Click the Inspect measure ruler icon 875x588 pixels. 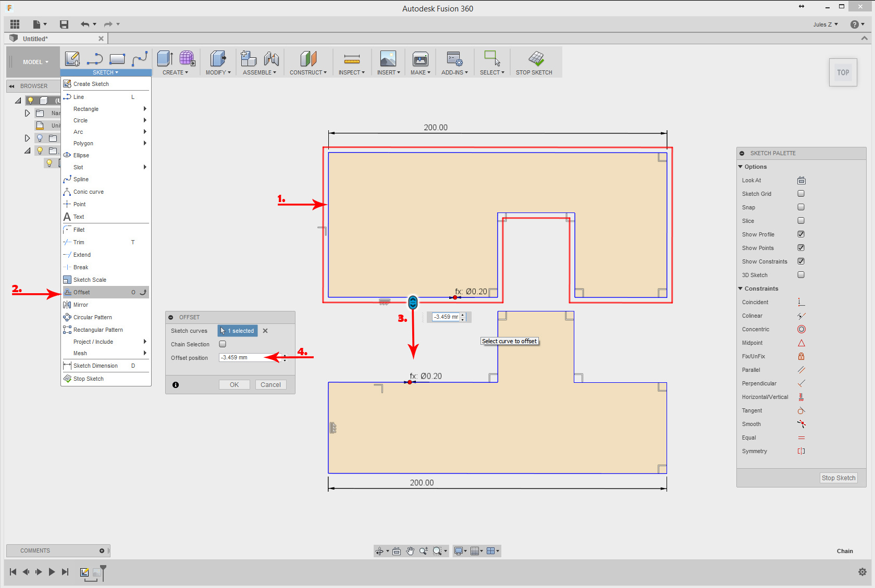[352, 59]
